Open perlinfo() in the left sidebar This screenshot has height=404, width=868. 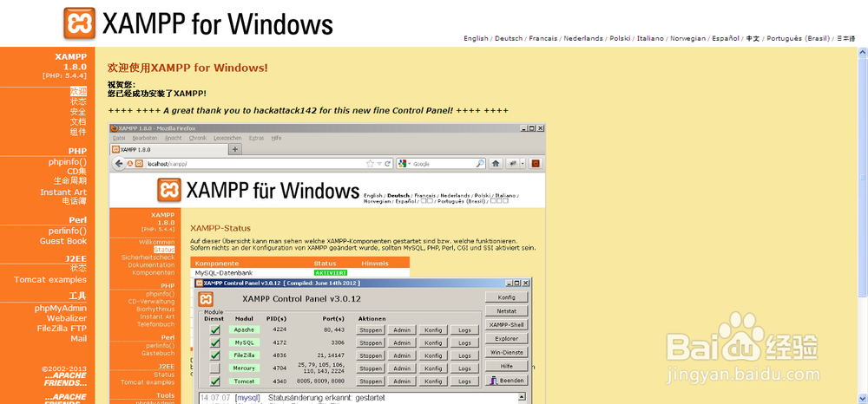[67, 231]
